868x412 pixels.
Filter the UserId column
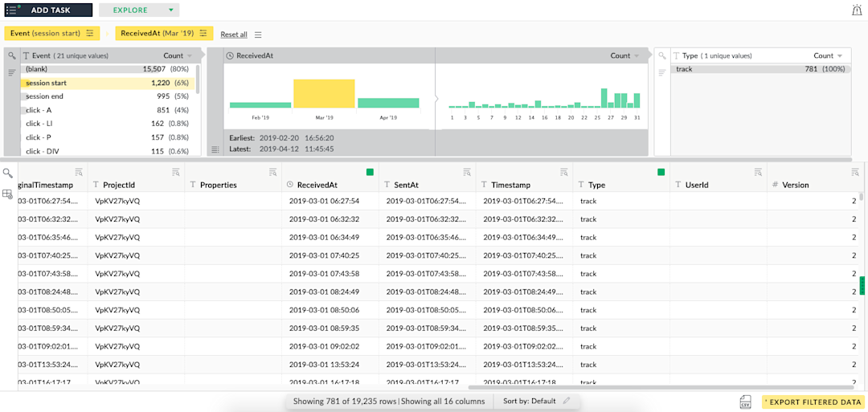click(x=758, y=172)
